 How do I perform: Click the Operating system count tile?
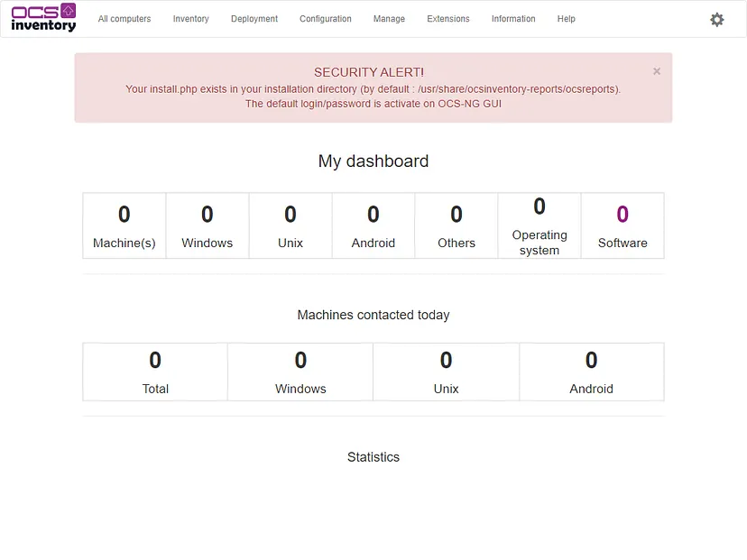coord(539,225)
